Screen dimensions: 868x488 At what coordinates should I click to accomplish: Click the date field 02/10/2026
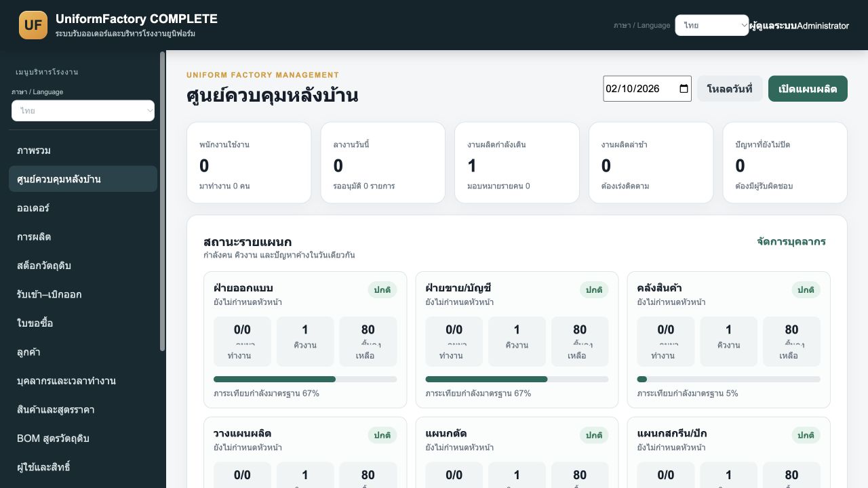click(647, 89)
